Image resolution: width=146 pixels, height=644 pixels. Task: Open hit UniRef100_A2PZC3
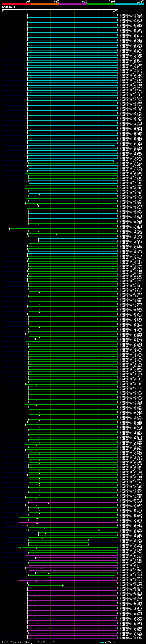pyautogui.click(x=131, y=17)
